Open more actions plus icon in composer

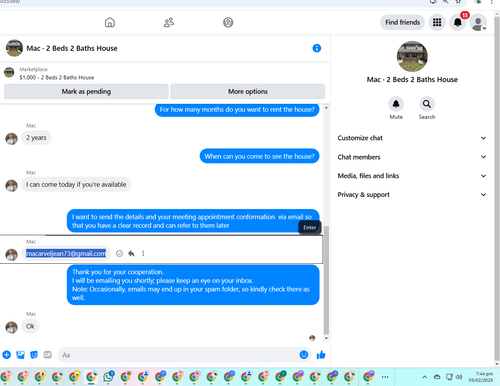coord(6,355)
